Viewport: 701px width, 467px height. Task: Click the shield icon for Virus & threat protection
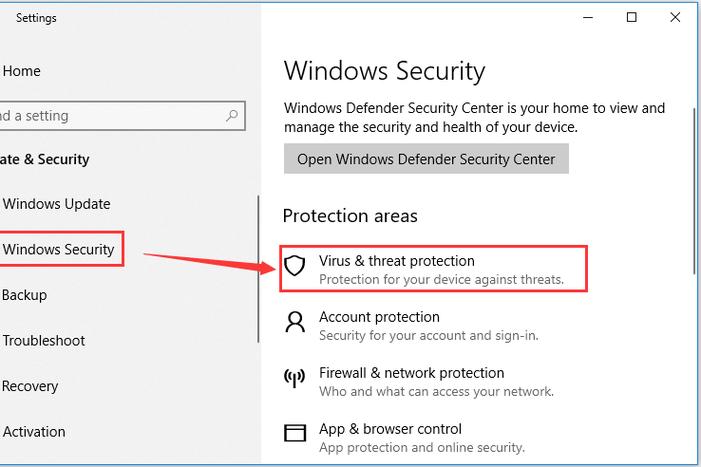point(295,265)
